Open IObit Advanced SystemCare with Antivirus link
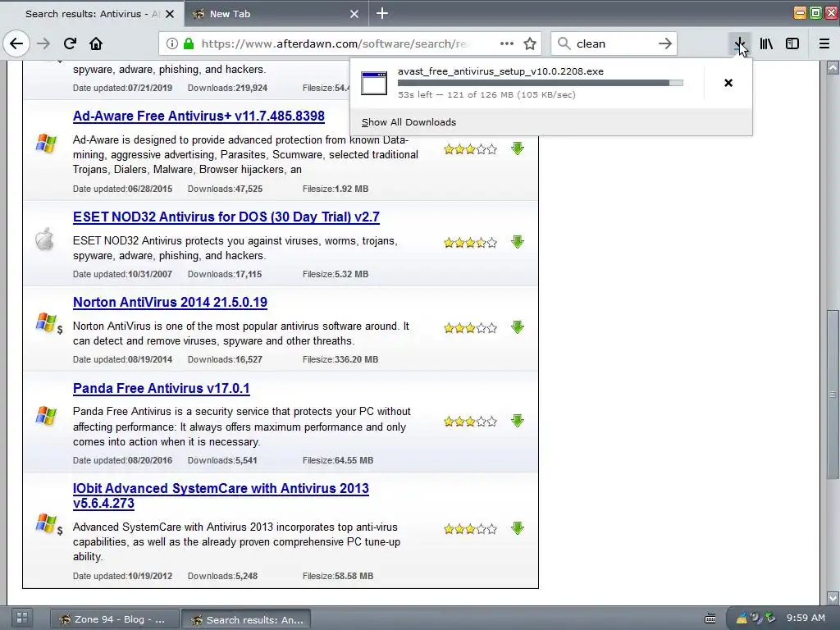This screenshot has height=630, width=840. coord(221,495)
